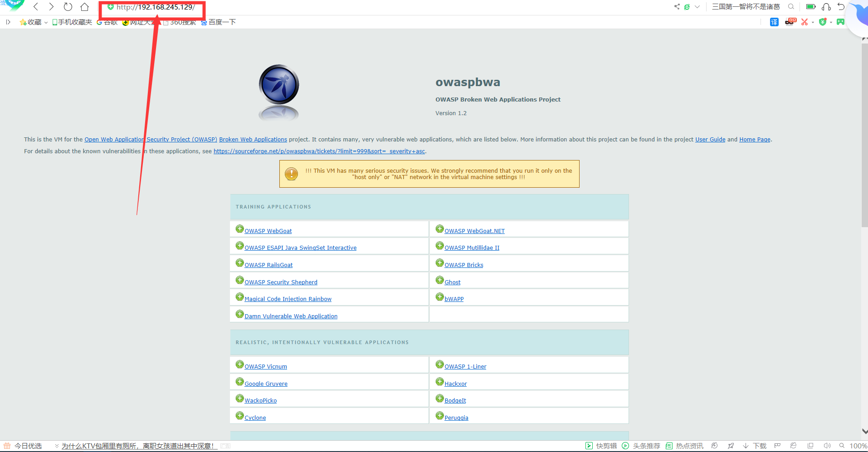Image resolution: width=868 pixels, height=452 pixels.
Task: Click the headphones icon in the toolbar
Action: point(826,7)
